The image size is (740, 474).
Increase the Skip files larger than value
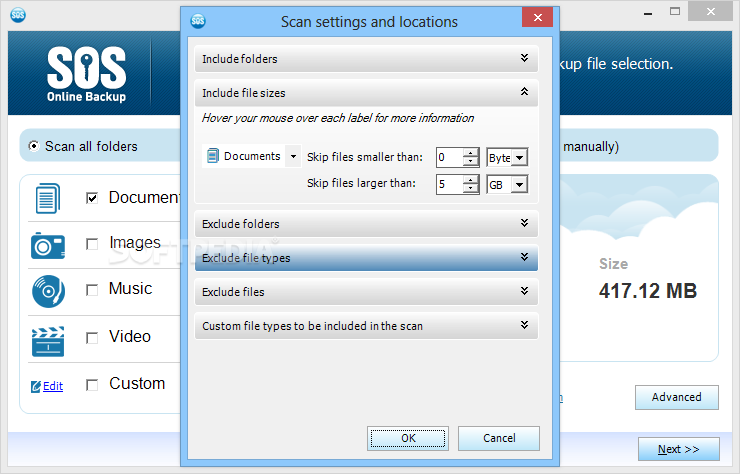471,180
